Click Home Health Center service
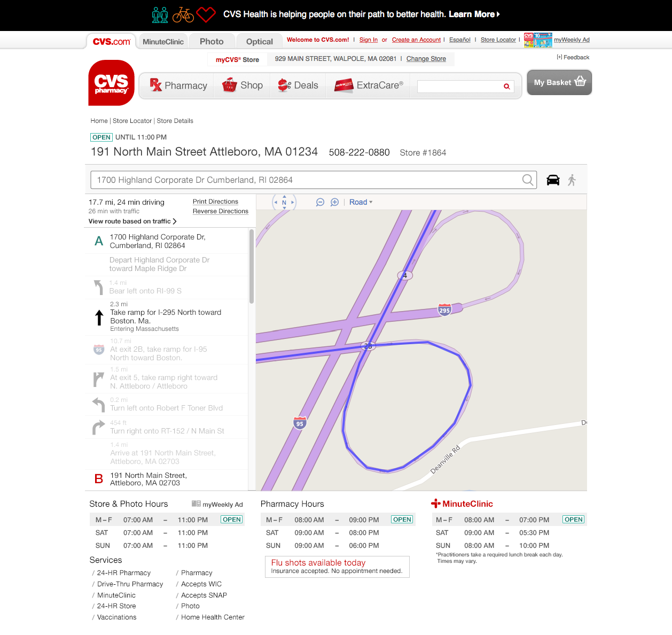Viewport: 672px width, 635px height. pos(213,617)
